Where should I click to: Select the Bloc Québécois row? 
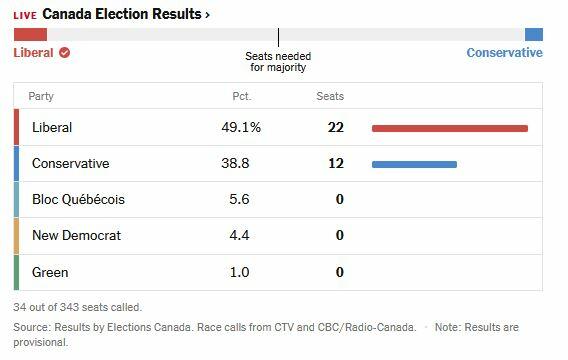pyautogui.click(x=278, y=200)
